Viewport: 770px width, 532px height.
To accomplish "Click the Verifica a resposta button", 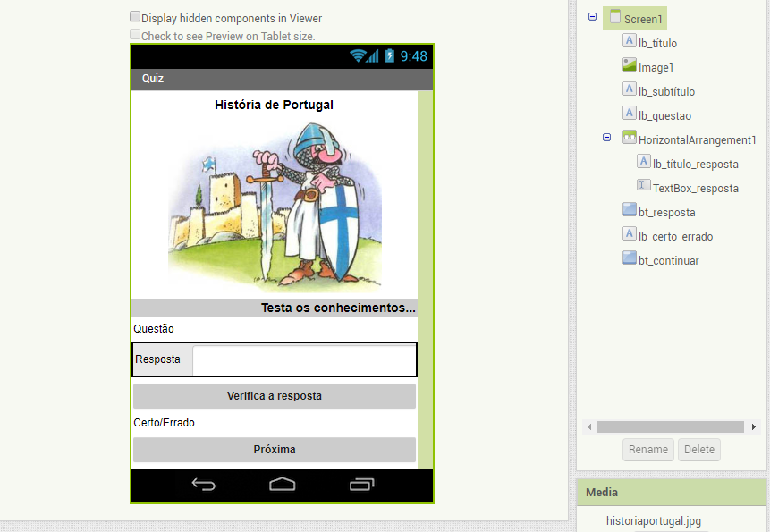I will click(275, 396).
